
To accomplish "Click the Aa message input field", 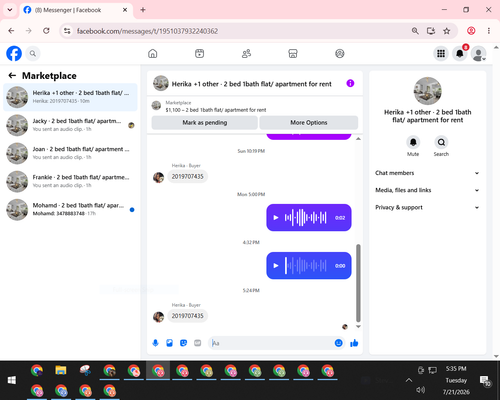I will (272, 343).
